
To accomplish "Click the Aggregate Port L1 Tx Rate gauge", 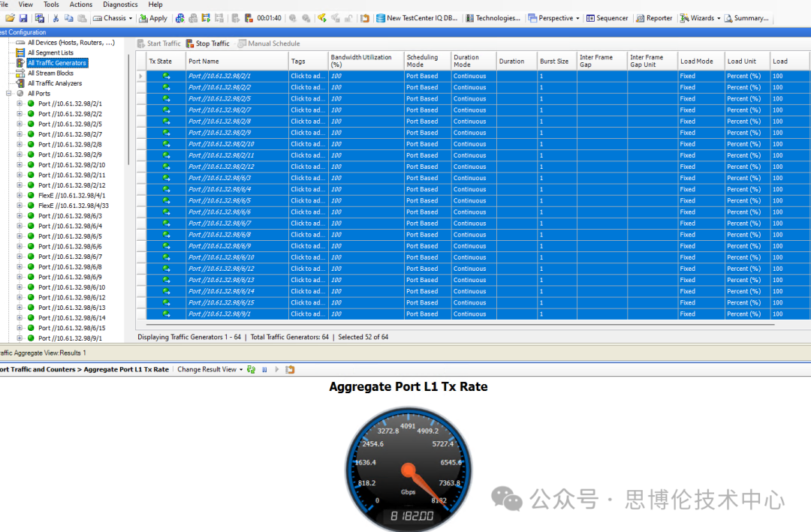I will coord(408,464).
